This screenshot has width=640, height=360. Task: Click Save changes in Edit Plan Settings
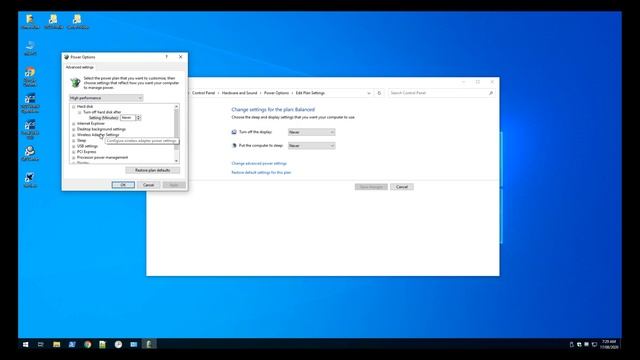point(371,187)
